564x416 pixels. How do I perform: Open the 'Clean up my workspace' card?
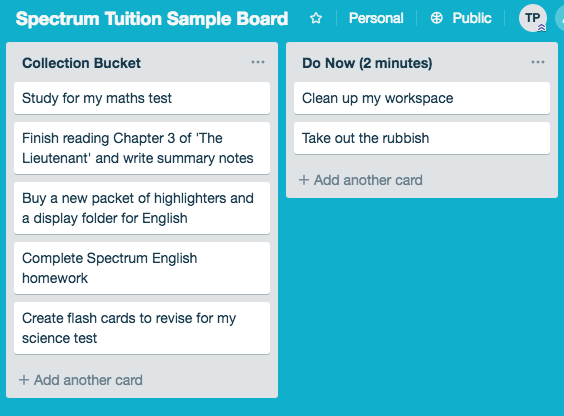[x=422, y=98]
